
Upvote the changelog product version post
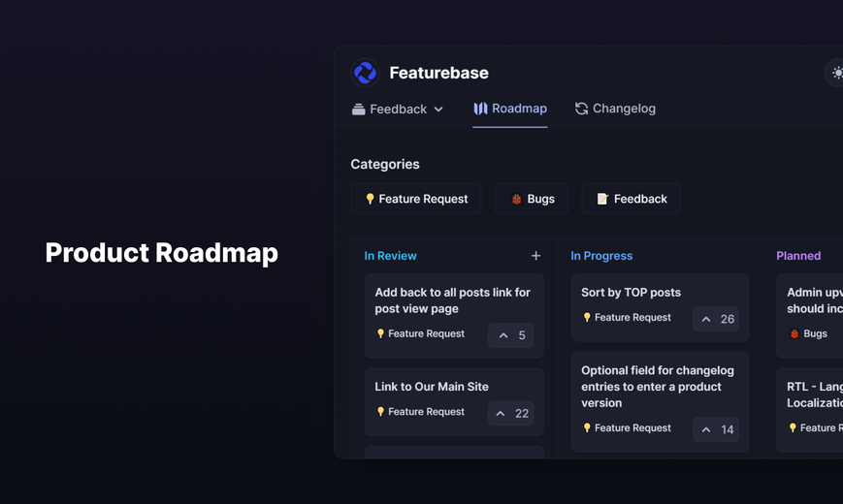point(716,429)
